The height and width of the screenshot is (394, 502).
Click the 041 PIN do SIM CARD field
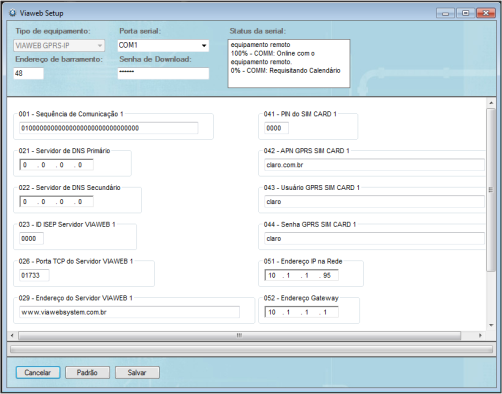(x=277, y=128)
